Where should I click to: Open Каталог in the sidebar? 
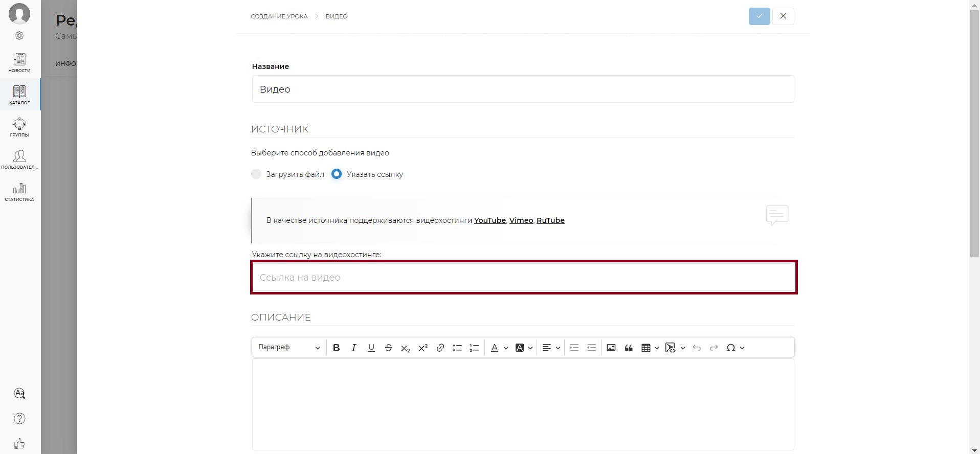click(x=19, y=95)
